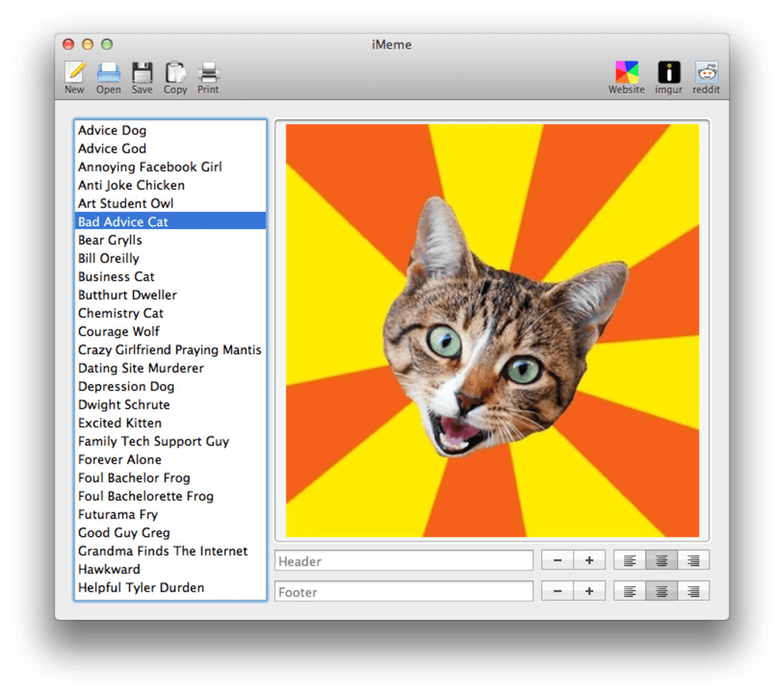Choose Foul Bachelor Frog
The width and height of the screenshot is (784, 696).
click(171, 478)
